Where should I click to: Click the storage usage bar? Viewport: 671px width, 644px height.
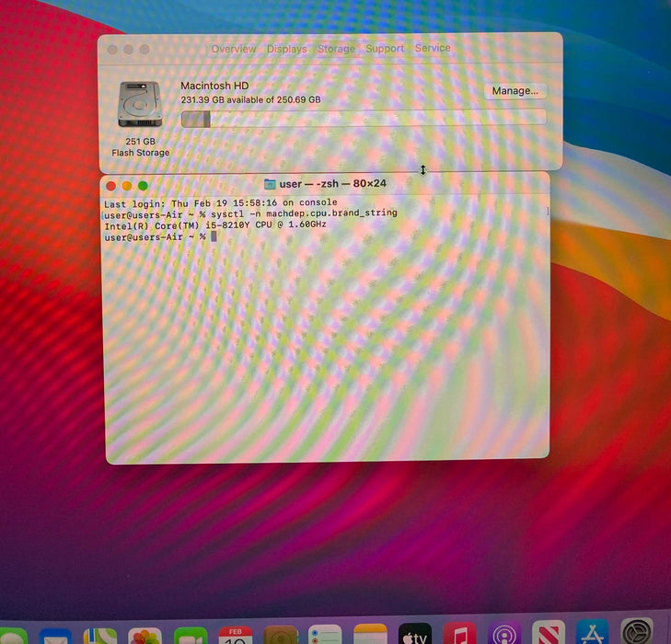pos(364,118)
